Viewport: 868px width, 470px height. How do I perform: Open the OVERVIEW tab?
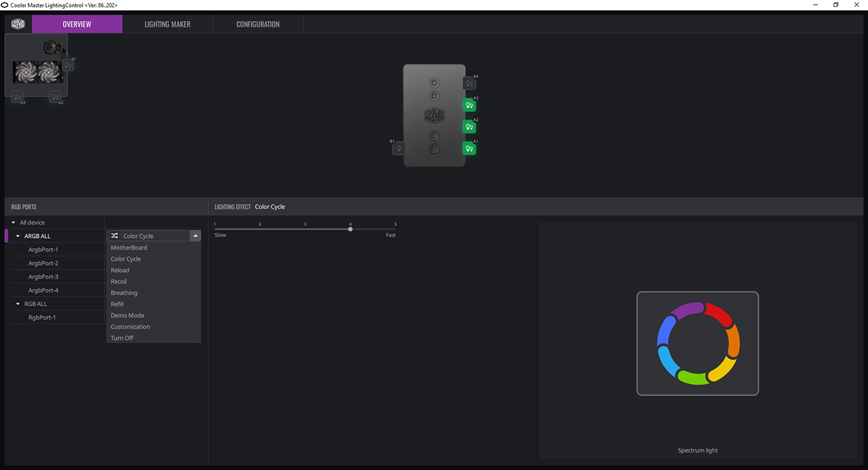77,24
